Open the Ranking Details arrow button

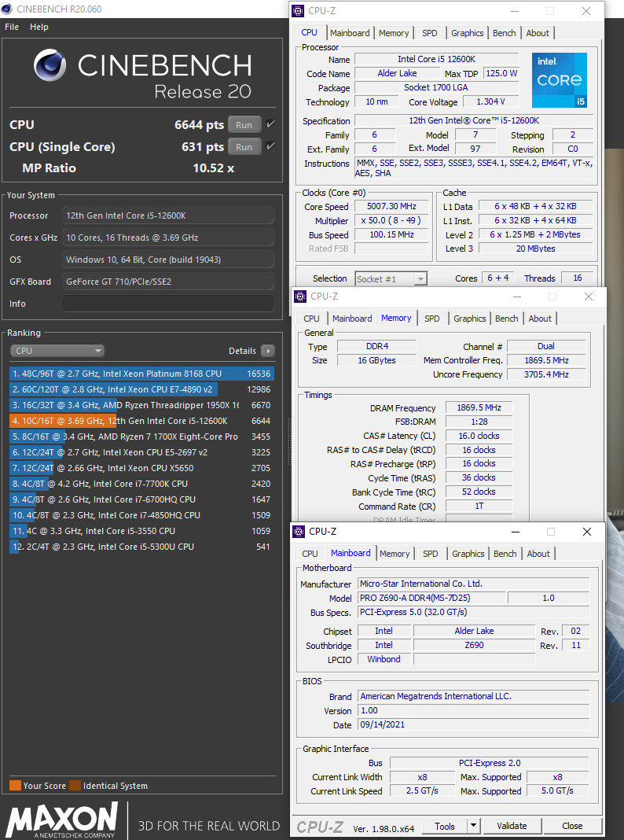pos(267,351)
